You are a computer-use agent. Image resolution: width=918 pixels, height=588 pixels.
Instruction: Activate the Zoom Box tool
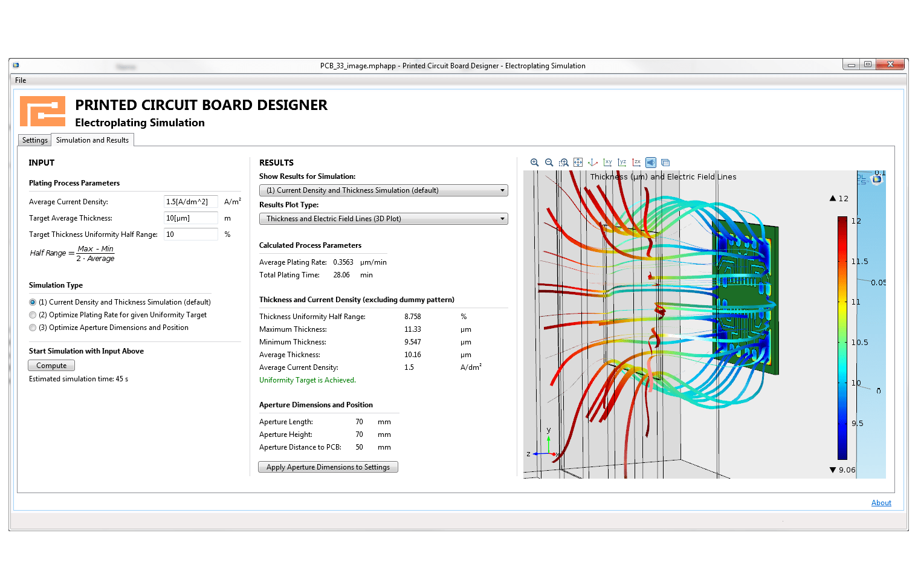[x=563, y=162]
